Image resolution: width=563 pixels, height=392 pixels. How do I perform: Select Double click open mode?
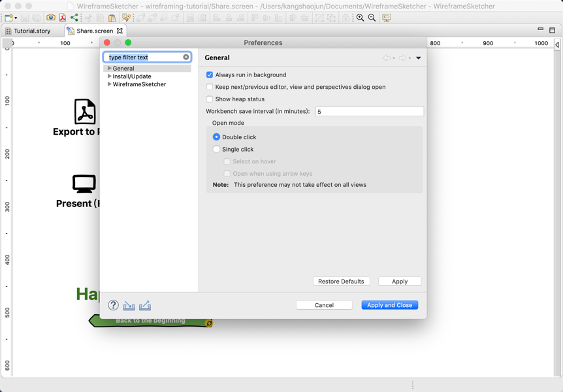click(x=216, y=137)
